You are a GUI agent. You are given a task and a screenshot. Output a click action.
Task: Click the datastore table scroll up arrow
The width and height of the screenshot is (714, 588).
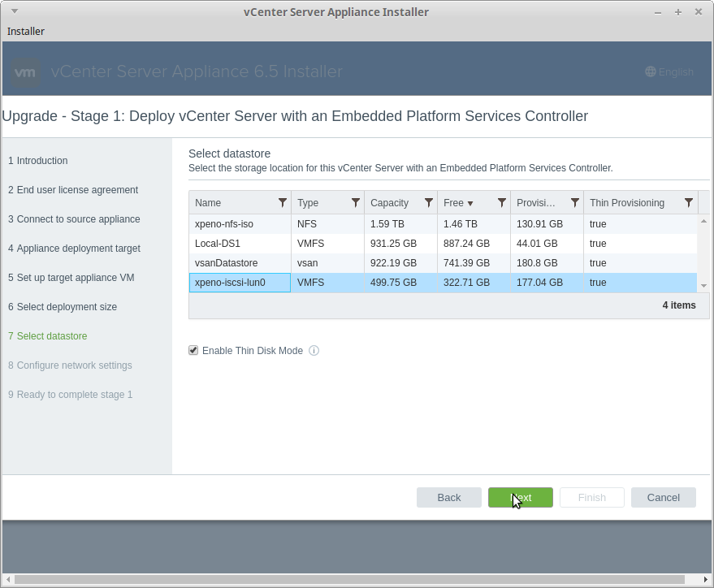(703, 221)
